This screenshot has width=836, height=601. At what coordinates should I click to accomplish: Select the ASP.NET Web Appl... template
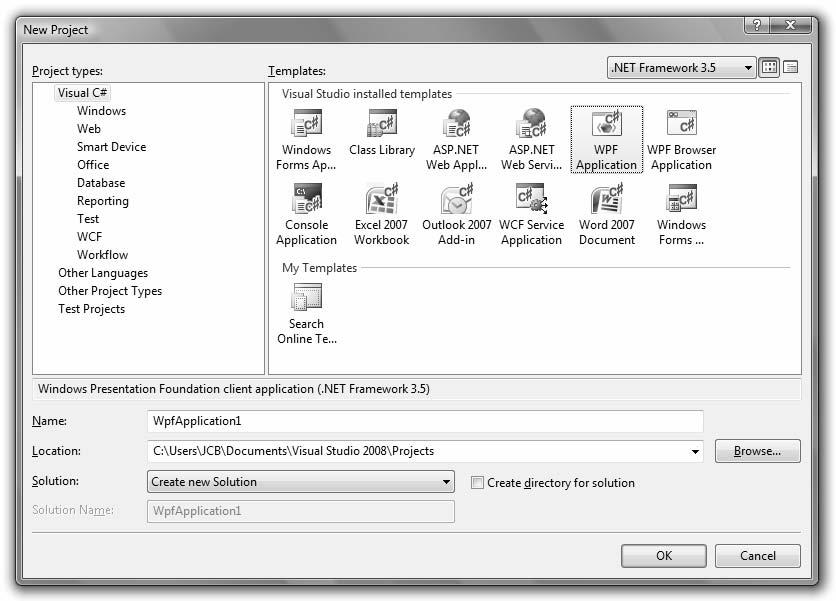tap(456, 140)
